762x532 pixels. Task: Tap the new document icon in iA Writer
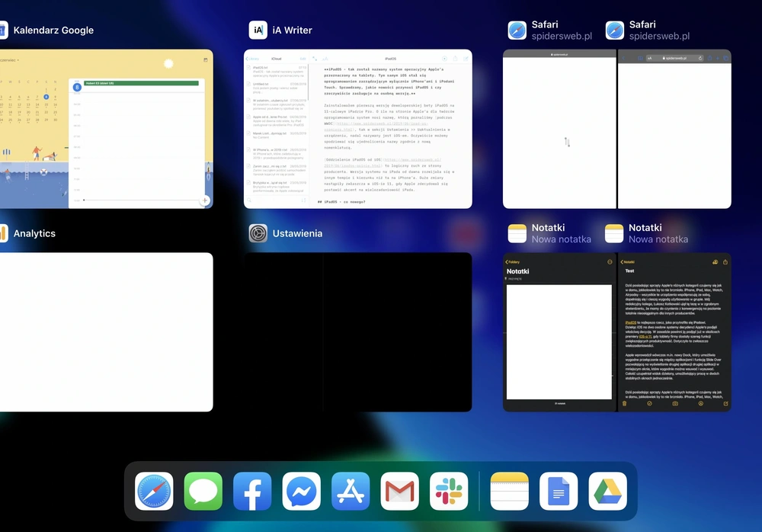466,59
